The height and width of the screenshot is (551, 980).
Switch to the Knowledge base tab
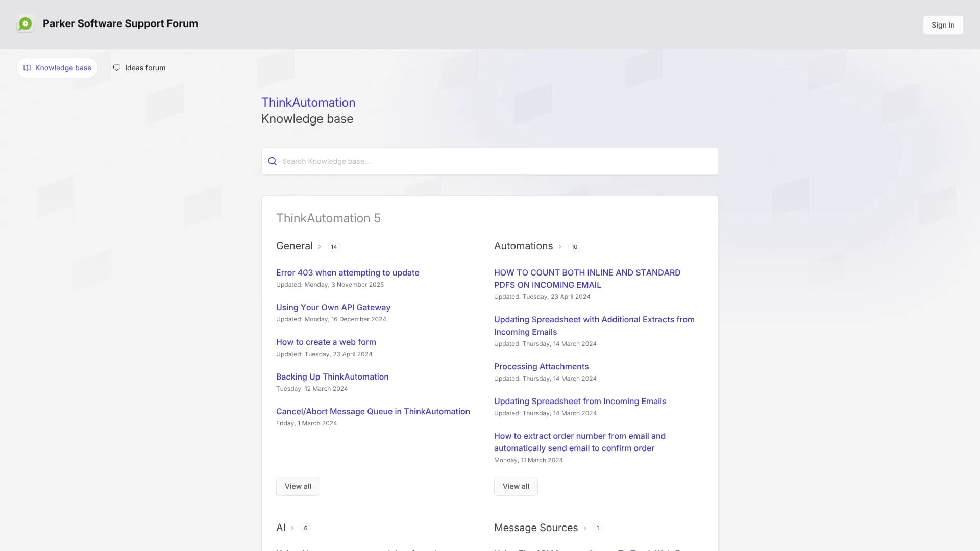coord(57,67)
